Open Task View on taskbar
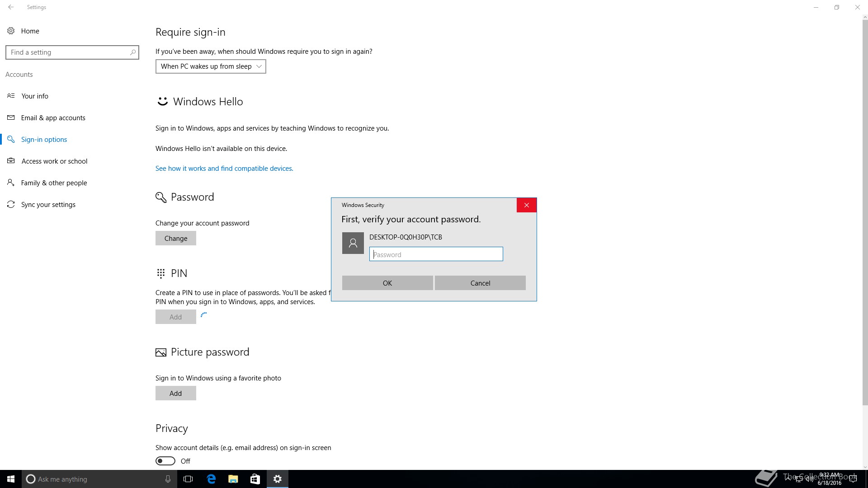Image resolution: width=868 pixels, height=488 pixels. click(188, 479)
